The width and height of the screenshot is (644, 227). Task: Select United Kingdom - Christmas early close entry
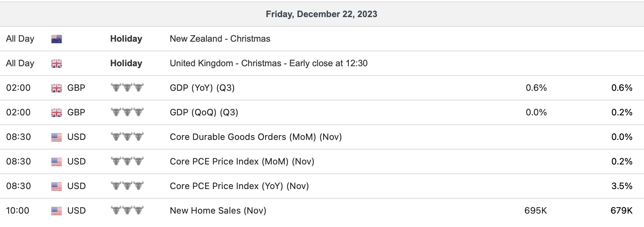[268, 63]
